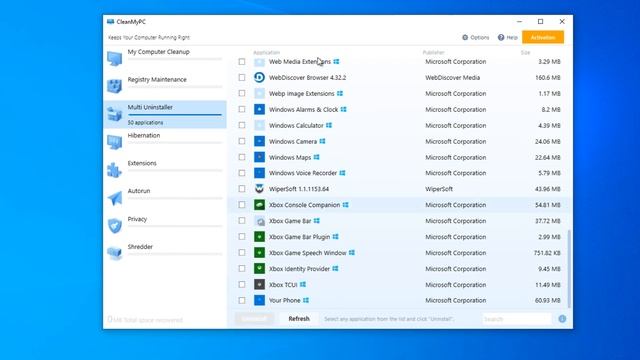Click the Windows Maps app icon

click(259, 157)
